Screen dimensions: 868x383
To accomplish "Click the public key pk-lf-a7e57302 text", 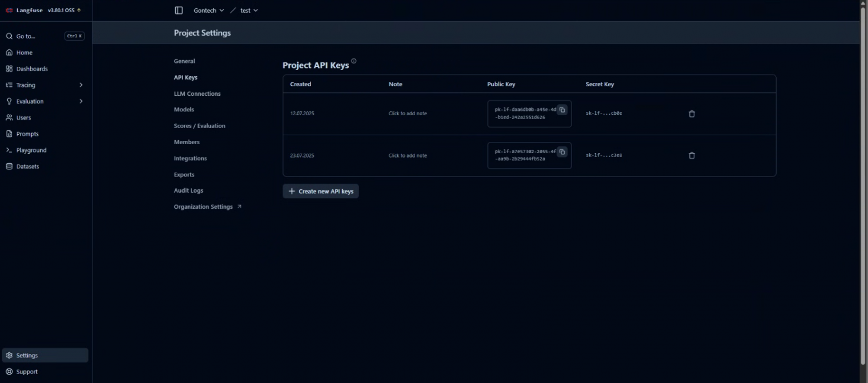I will click(525, 155).
